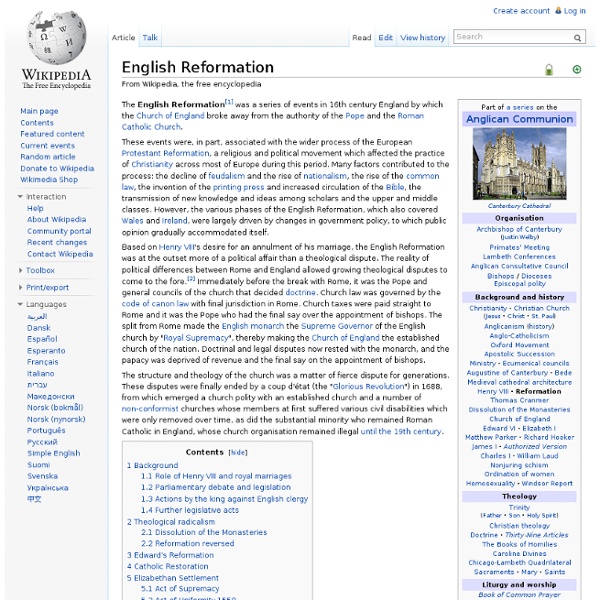Screen dimensions: 600x600
Task: Switch to the Español language version
Action: click(42, 339)
